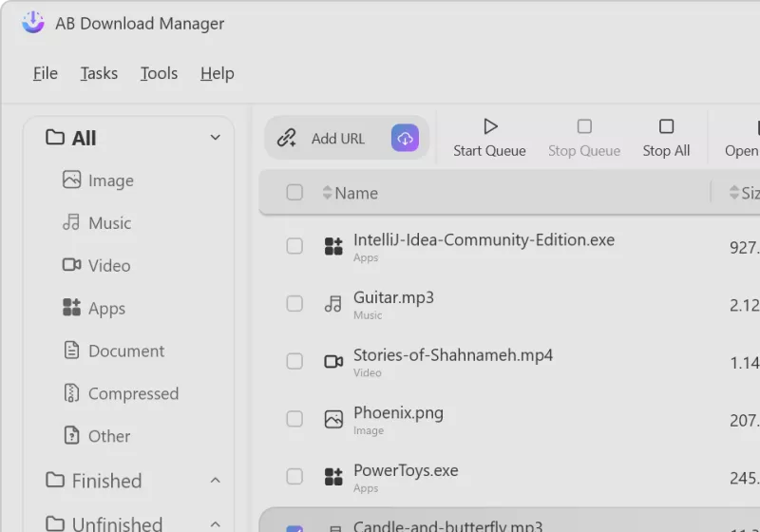
Task: Check the PowerToys.exe checkbox
Action: point(294,476)
